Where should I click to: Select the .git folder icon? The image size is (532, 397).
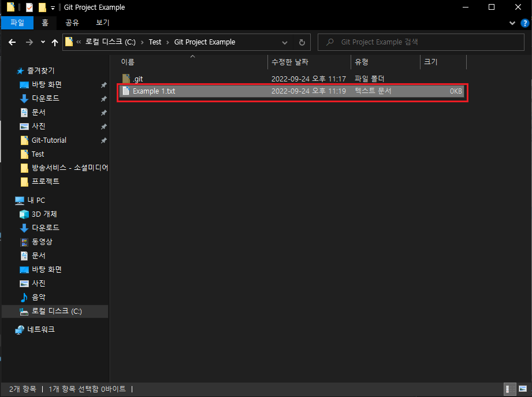[127, 79]
